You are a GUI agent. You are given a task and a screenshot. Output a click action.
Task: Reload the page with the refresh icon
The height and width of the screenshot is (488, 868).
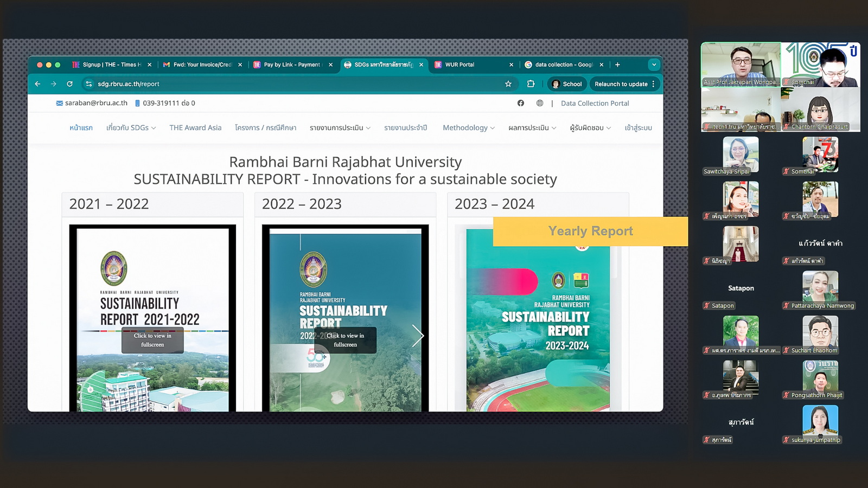pos(69,84)
